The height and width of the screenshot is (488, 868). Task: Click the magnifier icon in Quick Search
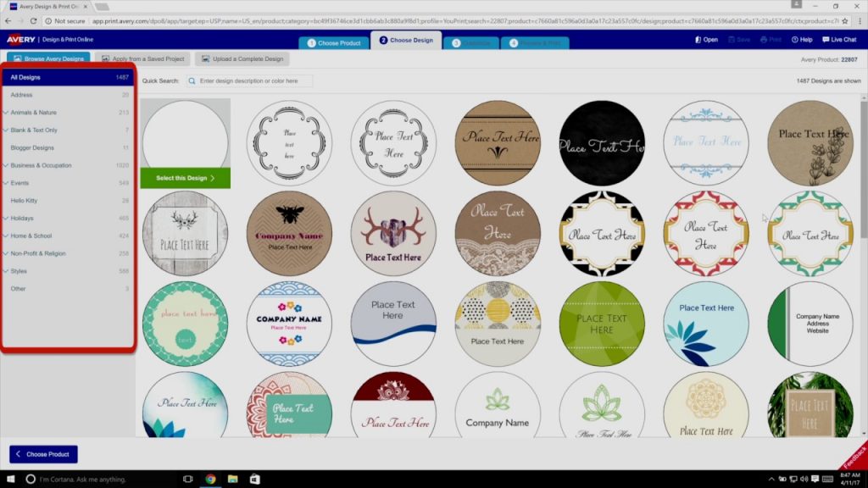[x=191, y=81]
